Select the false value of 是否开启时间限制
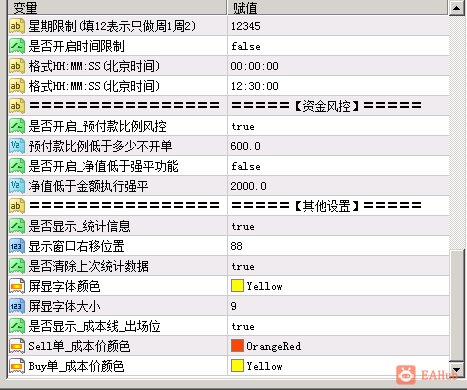467x390 pixels. pyautogui.click(x=246, y=46)
